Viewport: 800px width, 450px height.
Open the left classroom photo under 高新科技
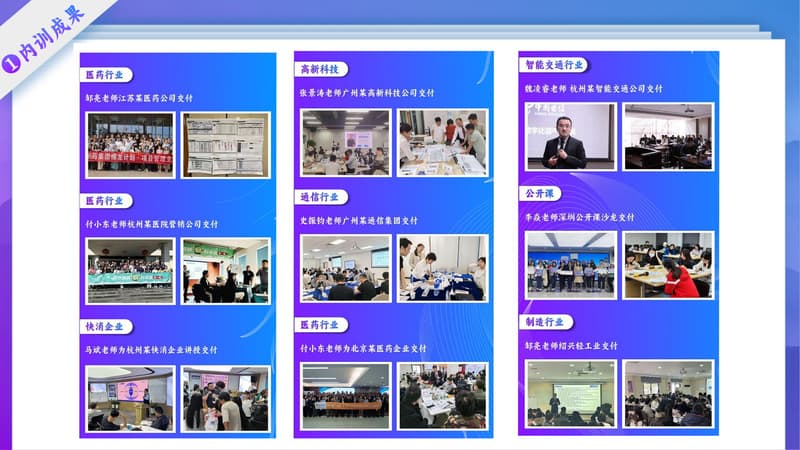tap(345, 142)
